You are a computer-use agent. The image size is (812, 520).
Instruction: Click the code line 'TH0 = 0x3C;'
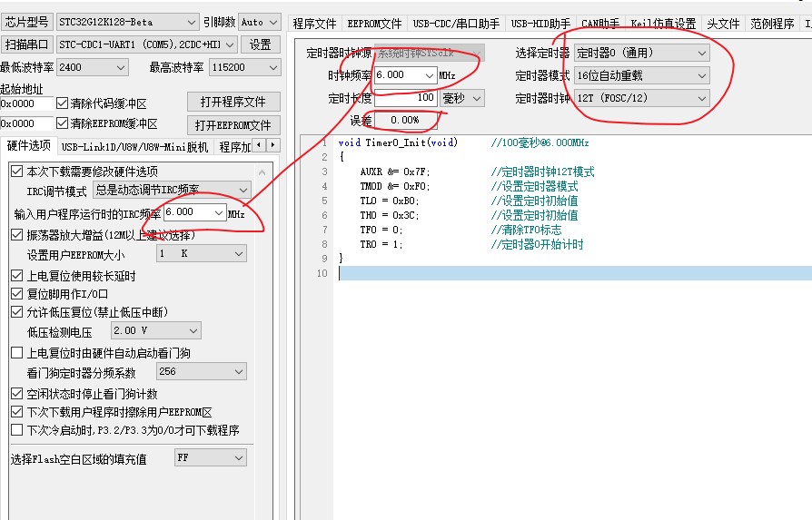click(390, 215)
